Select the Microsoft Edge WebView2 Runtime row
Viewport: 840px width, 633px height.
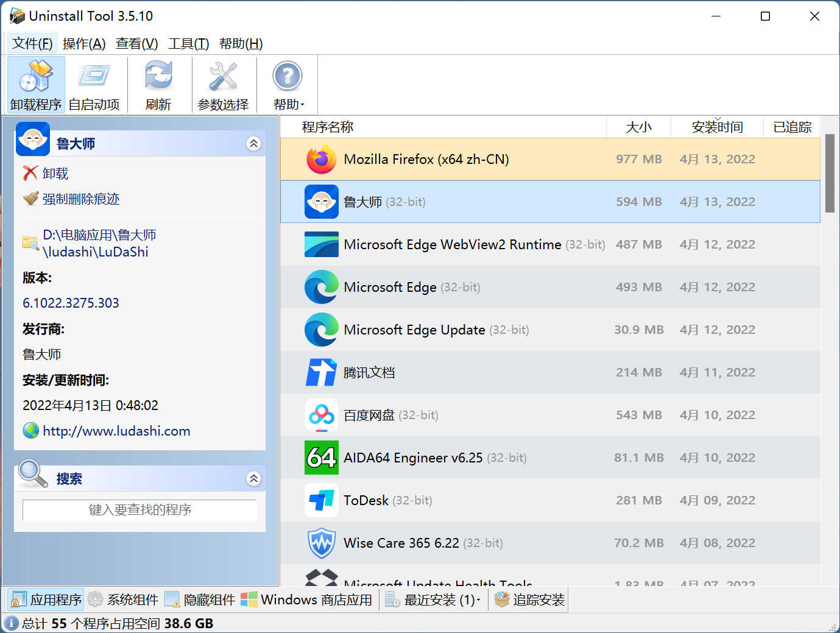click(x=550, y=244)
